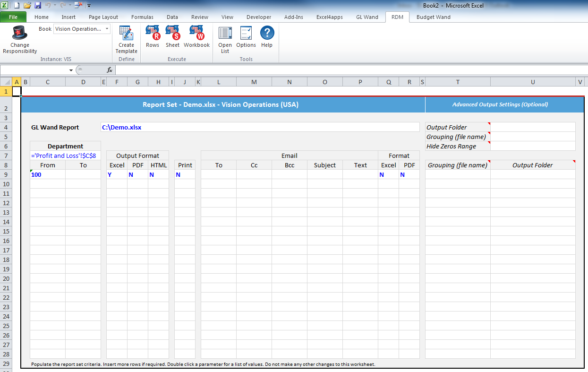Execute the Rows report icon
Screen dimensions: 588x372
tap(153, 33)
